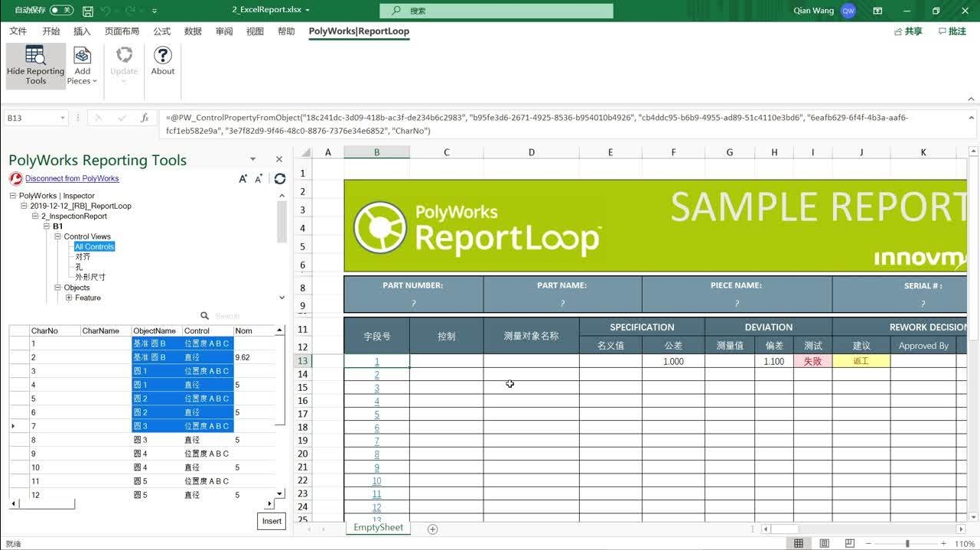Open the Add Pieces ribbon menu
This screenshot has width=980, height=550.
82,65
